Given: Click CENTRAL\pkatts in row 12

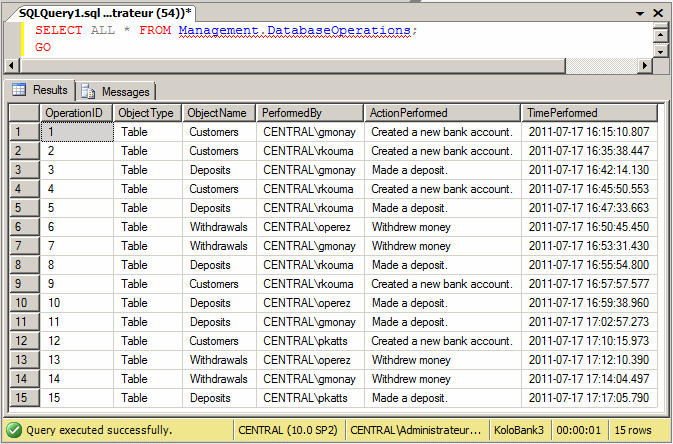Looking at the screenshot, I should (310, 341).
